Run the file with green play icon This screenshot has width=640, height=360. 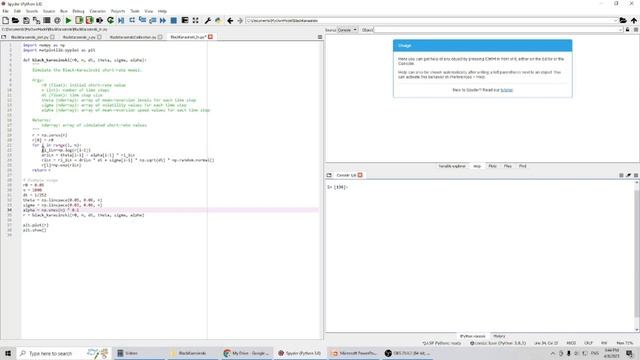pyautogui.click(x=69, y=20)
